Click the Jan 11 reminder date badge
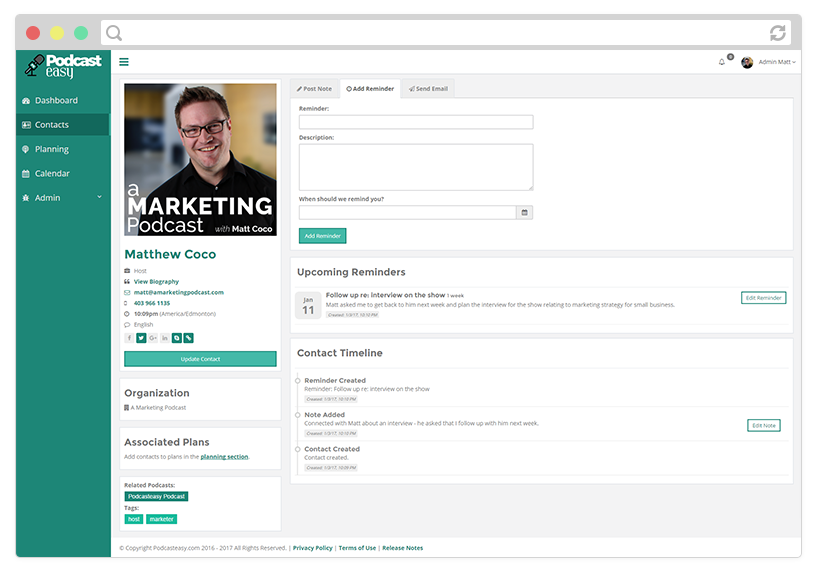The height and width of the screenshot is (573, 818). 308,306
